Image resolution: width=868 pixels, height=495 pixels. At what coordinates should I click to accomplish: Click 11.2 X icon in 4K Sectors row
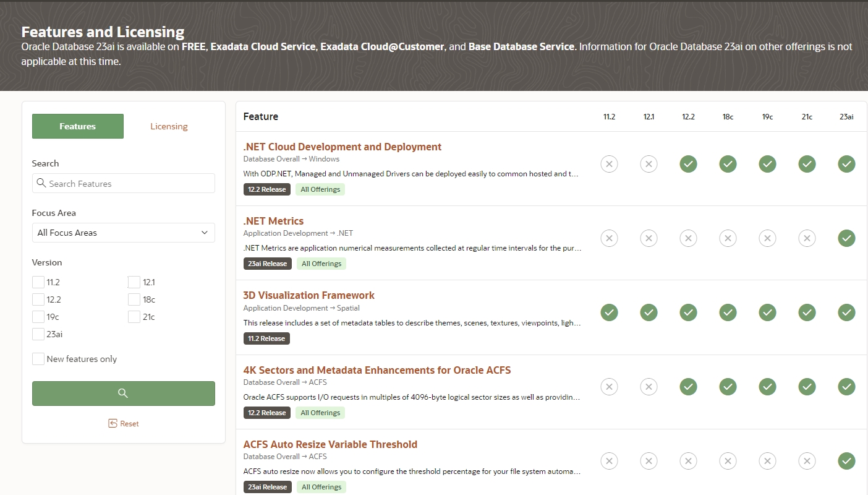(x=609, y=387)
